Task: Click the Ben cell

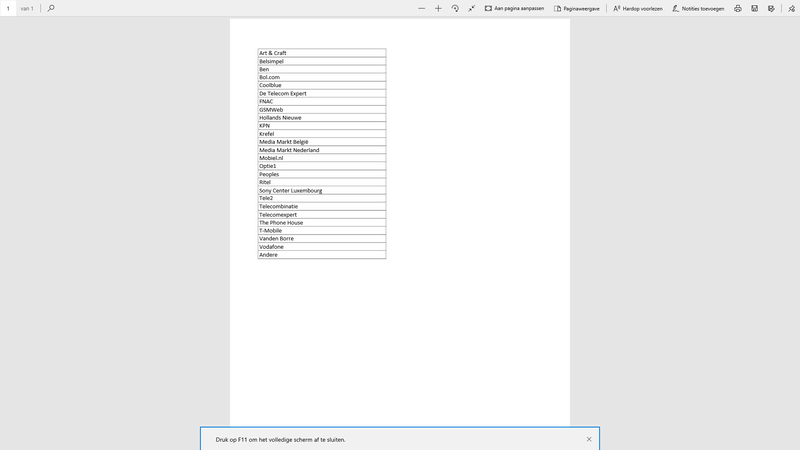Action: click(x=321, y=69)
